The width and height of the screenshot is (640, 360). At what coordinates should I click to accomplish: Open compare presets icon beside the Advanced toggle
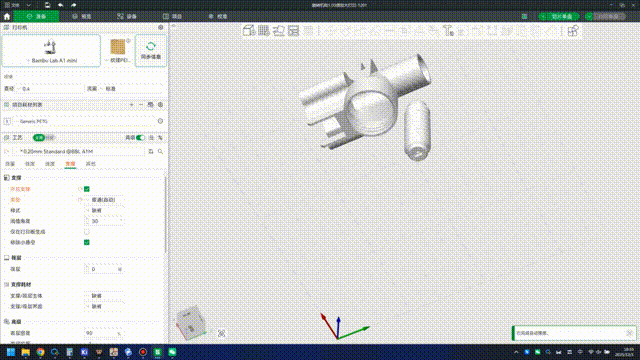151,138
